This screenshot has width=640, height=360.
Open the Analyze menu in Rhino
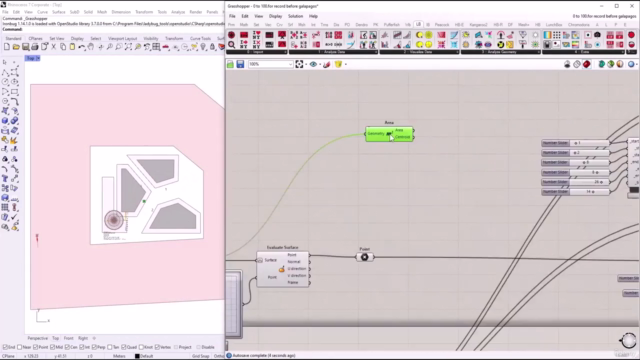coord(178,12)
